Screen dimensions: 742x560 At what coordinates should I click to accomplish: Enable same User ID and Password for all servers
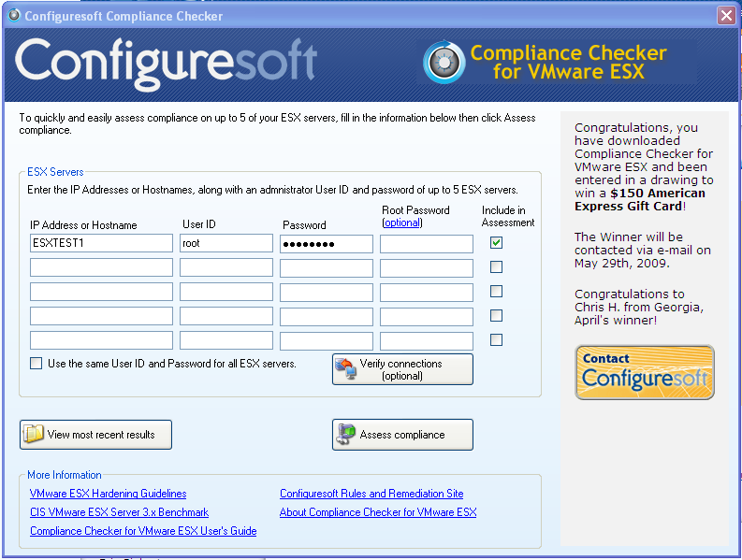tap(36, 364)
